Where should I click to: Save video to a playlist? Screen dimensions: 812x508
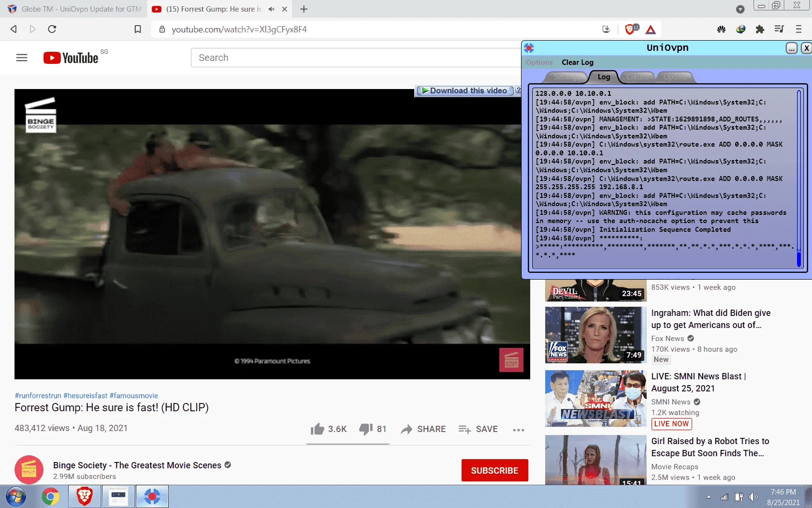478,429
